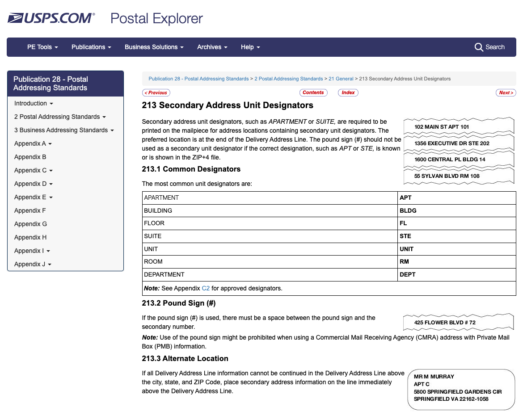The image size is (523, 420).
Task: Click the 213.3 Alternate Location heading
Action: click(x=185, y=358)
